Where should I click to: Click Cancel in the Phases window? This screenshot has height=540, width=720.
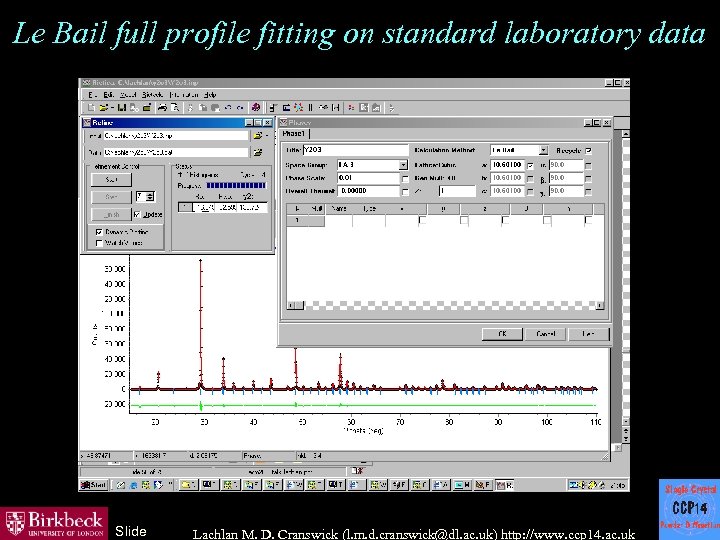point(546,334)
